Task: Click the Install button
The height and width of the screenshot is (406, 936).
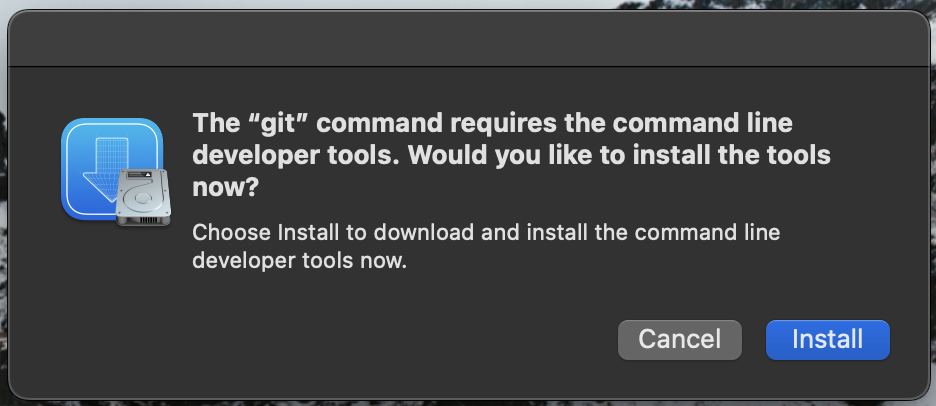Action: [827, 339]
